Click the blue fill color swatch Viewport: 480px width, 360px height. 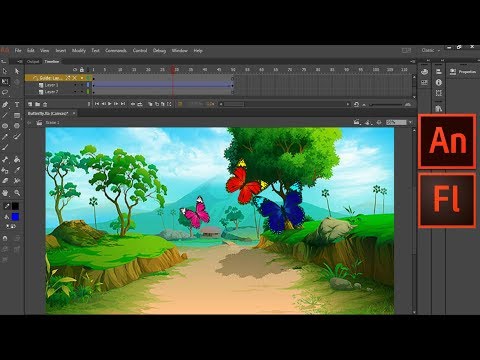[x=15, y=217]
